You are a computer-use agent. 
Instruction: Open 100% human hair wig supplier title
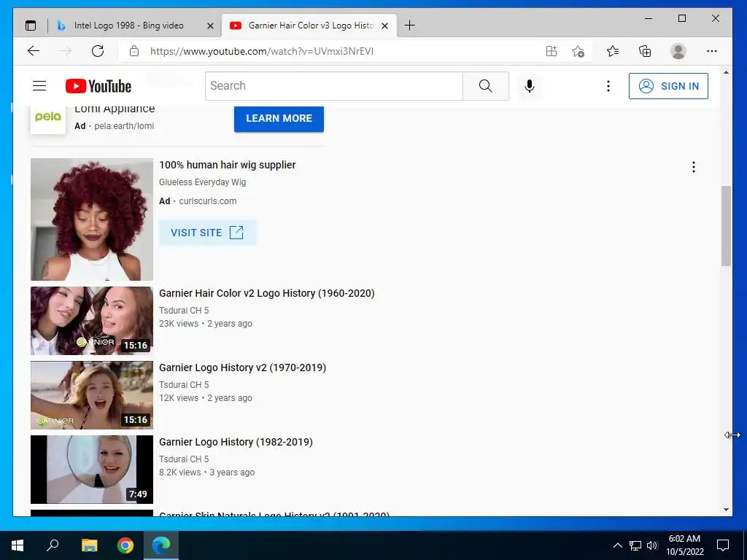click(228, 165)
